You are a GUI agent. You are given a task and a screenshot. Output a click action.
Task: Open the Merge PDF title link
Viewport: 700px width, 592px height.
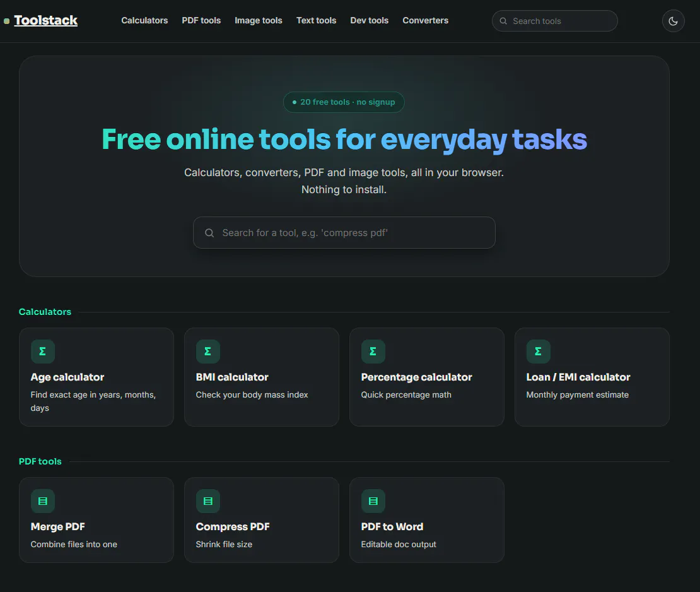coord(57,527)
